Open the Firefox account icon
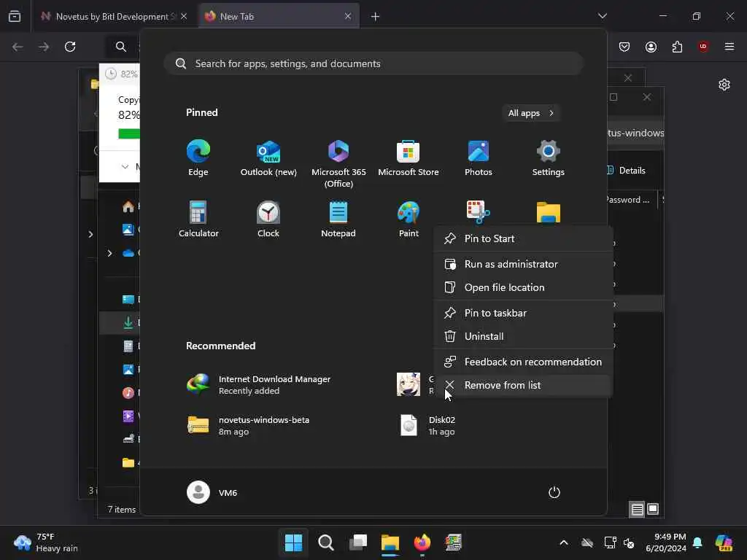This screenshot has width=747, height=560. (x=651, y=47)
